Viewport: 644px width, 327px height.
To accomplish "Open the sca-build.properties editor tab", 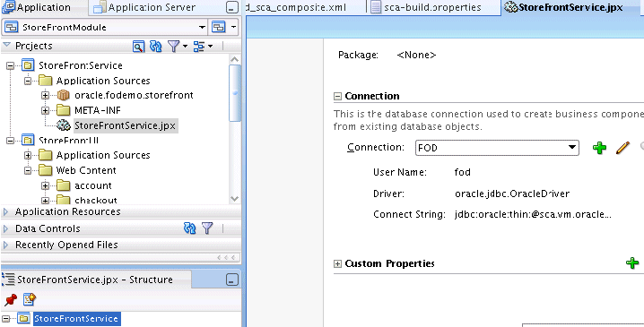I will point(426,7).
